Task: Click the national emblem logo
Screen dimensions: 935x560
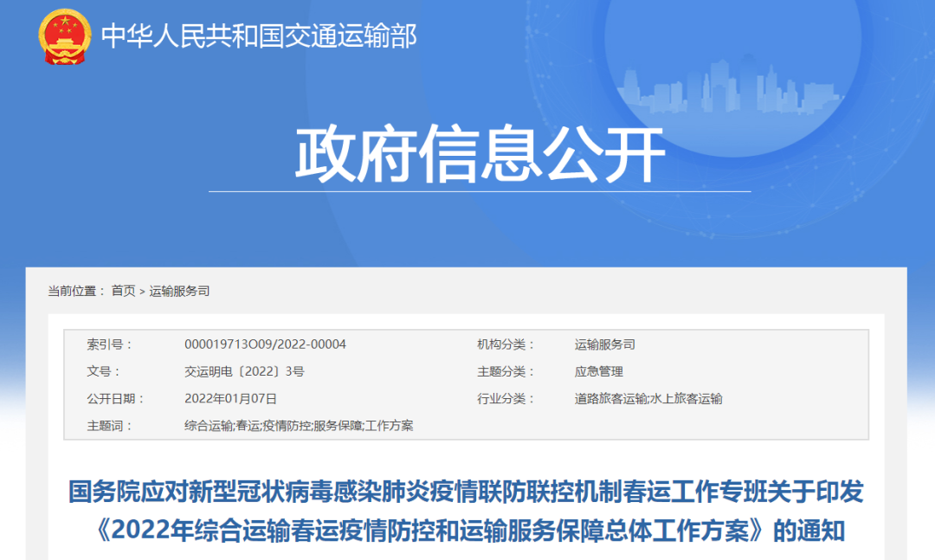Action: tap(64, 36)
